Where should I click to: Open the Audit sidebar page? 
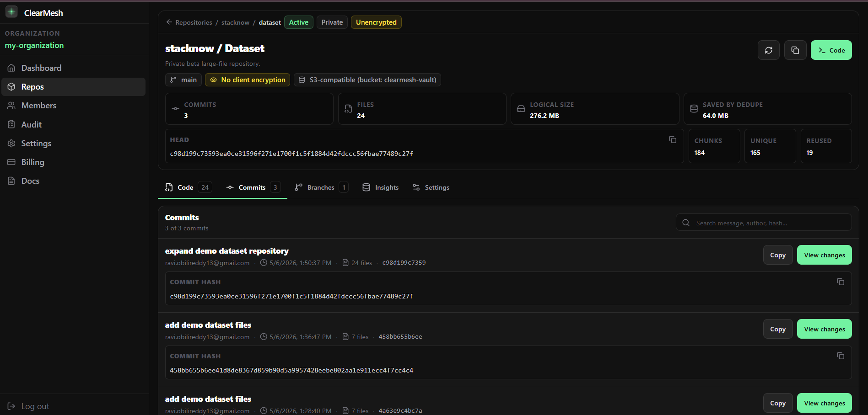click(x=74, y=124)
